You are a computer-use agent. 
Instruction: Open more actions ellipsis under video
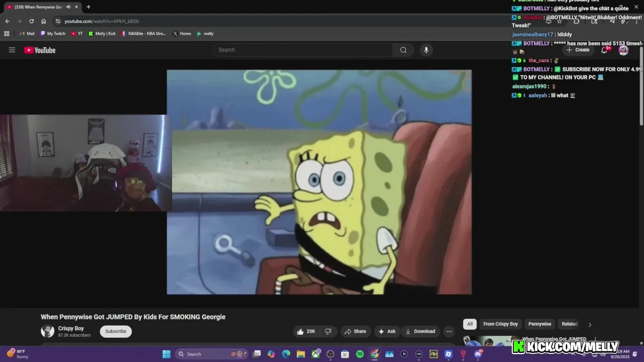[x=449, y=331]
